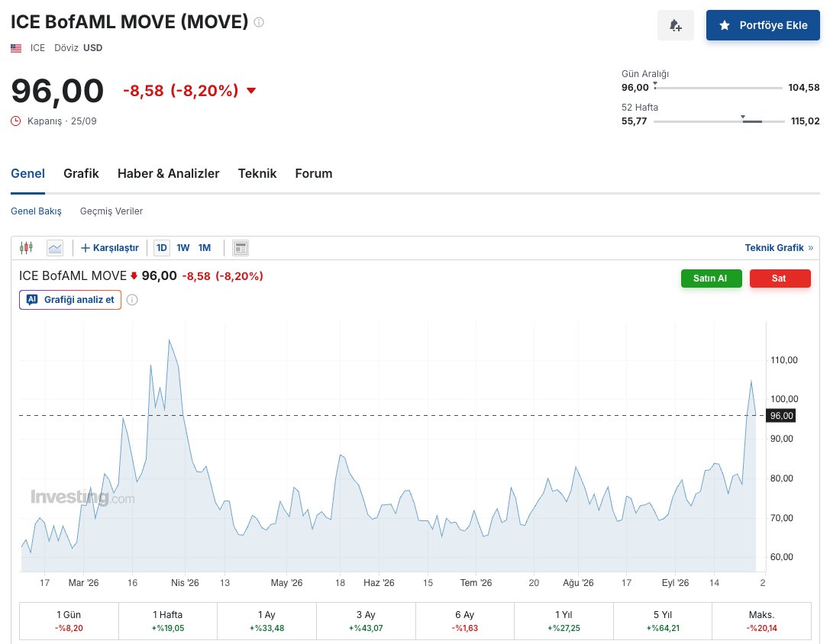Select the 5 Yıl range
Viewport: 830px width, 644px height.
(x=663, y=621)
